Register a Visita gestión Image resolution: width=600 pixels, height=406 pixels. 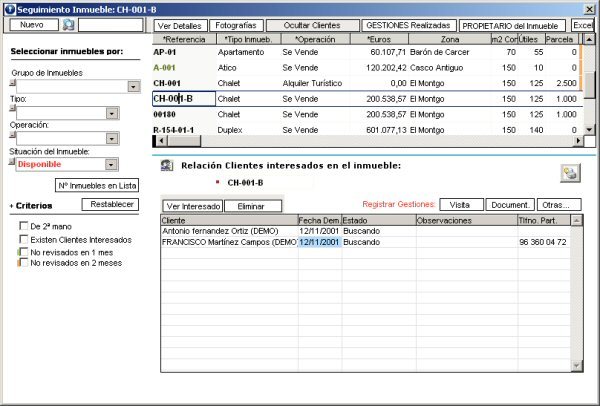pyautogui.click(x=461, y=205)
